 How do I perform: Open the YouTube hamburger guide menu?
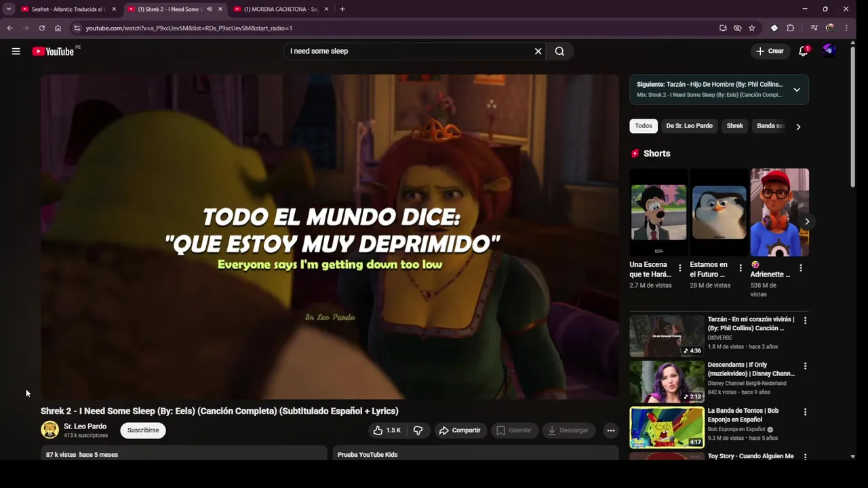click(x=16, y=51)
